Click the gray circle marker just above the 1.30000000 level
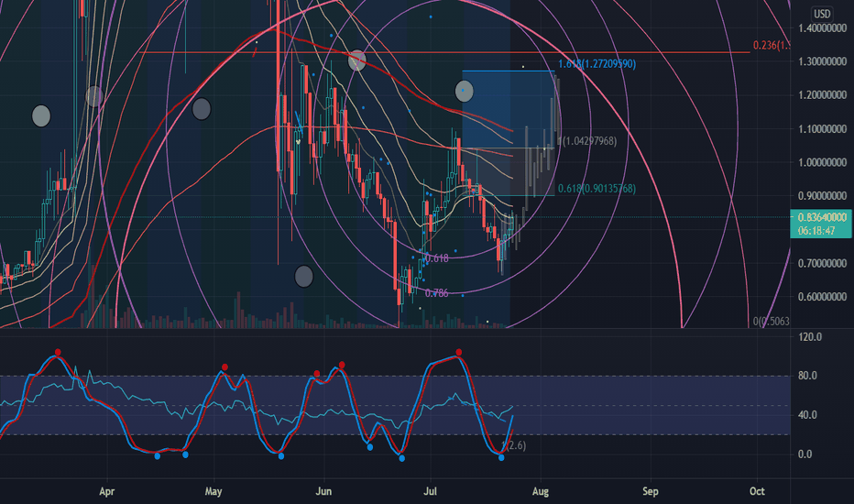The height and width of the screenshot is (504, 854). (x=356, y=60)
